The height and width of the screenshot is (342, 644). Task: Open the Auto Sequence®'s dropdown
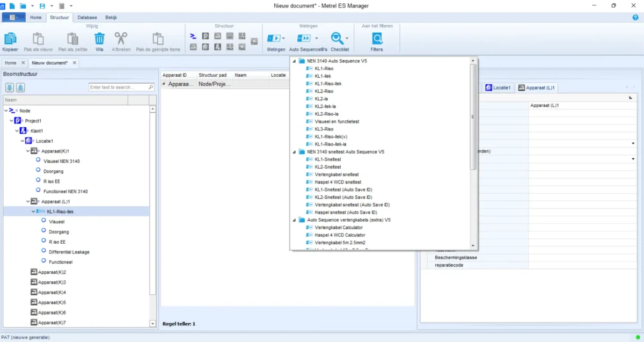tap(317, 39)
